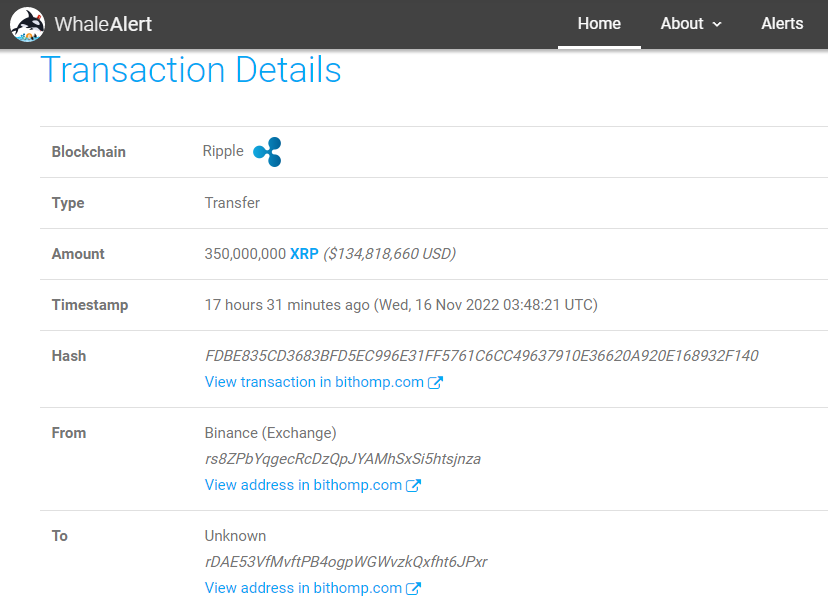Click the XRP currency link

point(304,254)
